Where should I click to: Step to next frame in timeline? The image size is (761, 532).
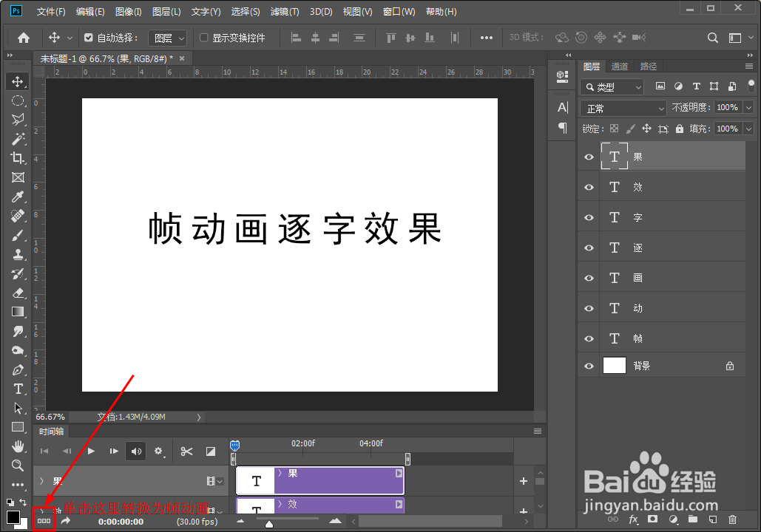pos(114,451)
